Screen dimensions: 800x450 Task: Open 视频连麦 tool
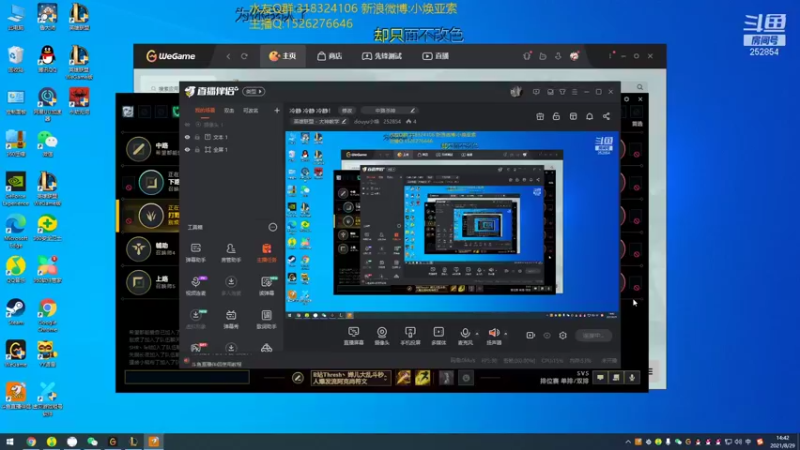(196, 286)
